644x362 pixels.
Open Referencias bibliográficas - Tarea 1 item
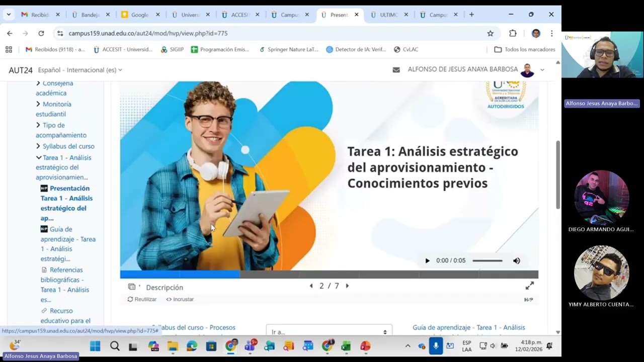(64, 285)
